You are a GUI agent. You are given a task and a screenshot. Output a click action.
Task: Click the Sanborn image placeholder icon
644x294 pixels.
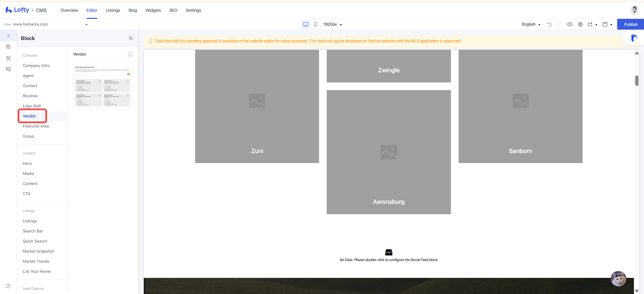tap(520, 101)
